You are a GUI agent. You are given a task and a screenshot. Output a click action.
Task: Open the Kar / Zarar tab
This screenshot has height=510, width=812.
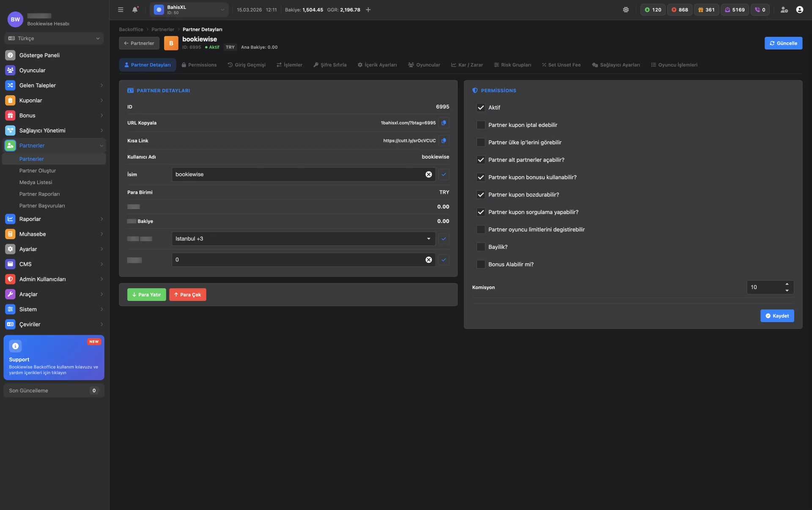(467, 65)
